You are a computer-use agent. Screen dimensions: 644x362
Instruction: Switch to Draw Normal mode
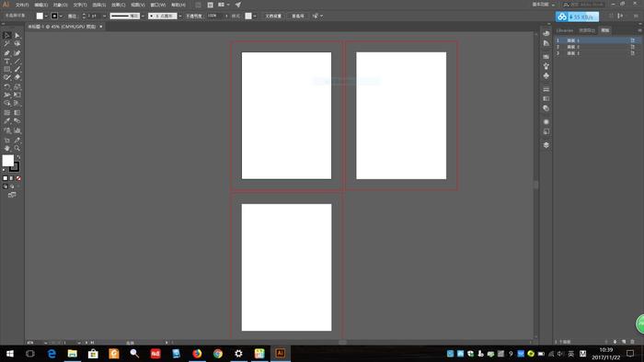(6, 187)
